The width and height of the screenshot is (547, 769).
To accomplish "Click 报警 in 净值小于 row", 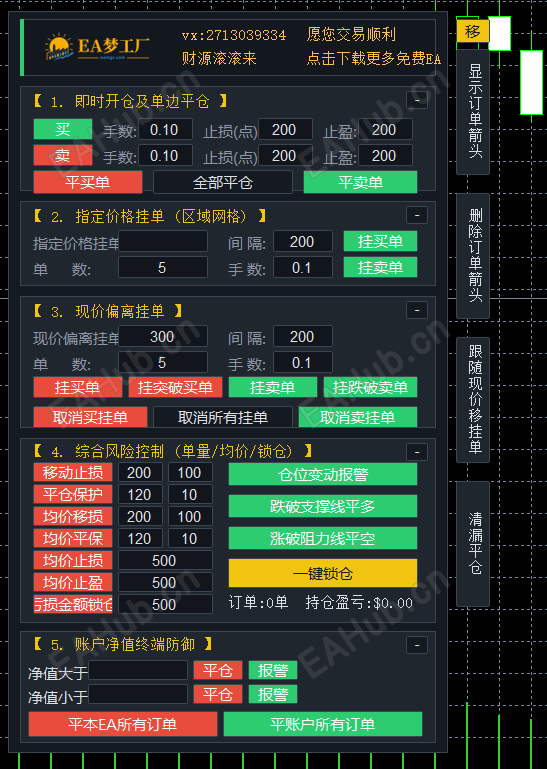I will pos(273,694).
